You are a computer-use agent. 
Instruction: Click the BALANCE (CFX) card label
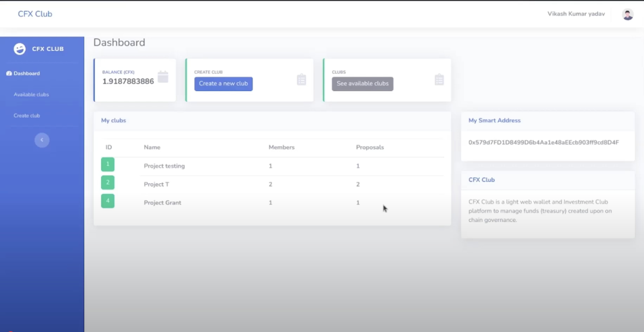click(118, 72)
